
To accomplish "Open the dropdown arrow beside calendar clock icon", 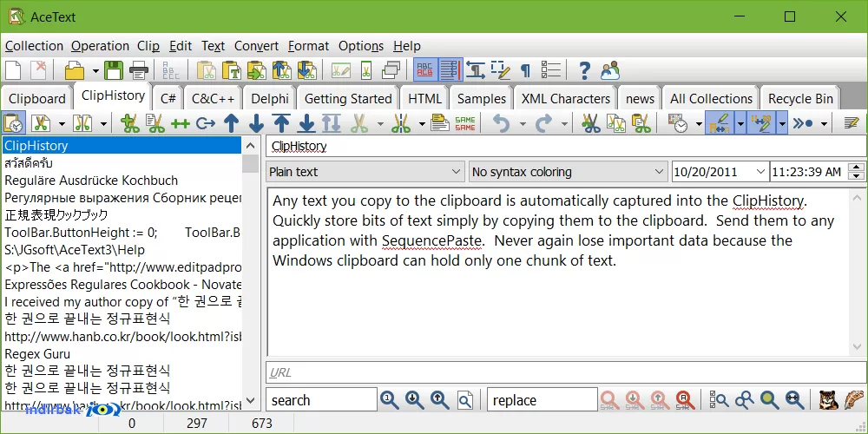I will (699, 123).
